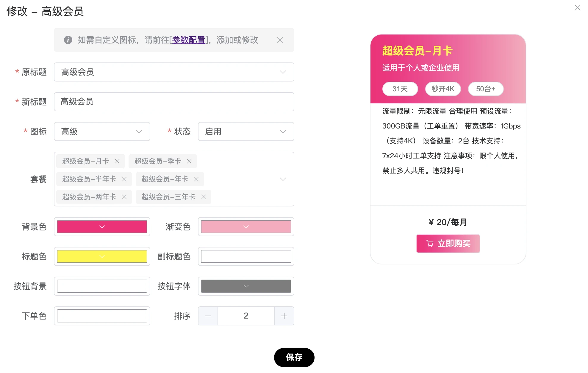Select the 秒开4K badge on the preview card
The width and height of the screenshot is (588, 373).
coord(443,89)
